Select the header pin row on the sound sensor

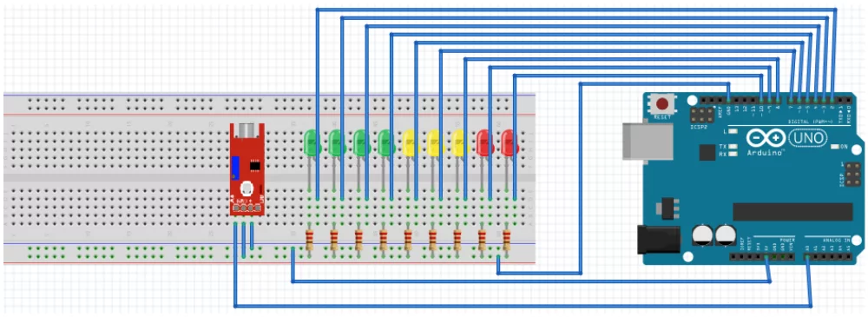[x=247, y=208]
